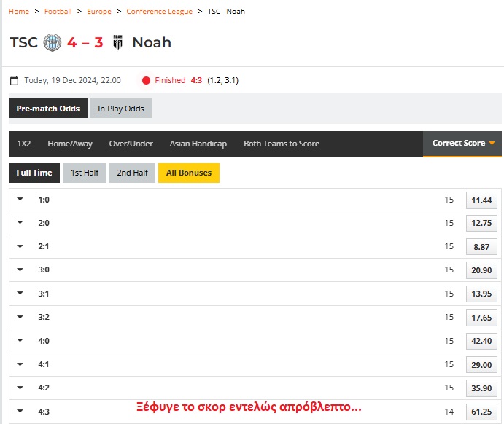Open the Correct Score dropdown

pyautogui.click(x=462, y=144)
